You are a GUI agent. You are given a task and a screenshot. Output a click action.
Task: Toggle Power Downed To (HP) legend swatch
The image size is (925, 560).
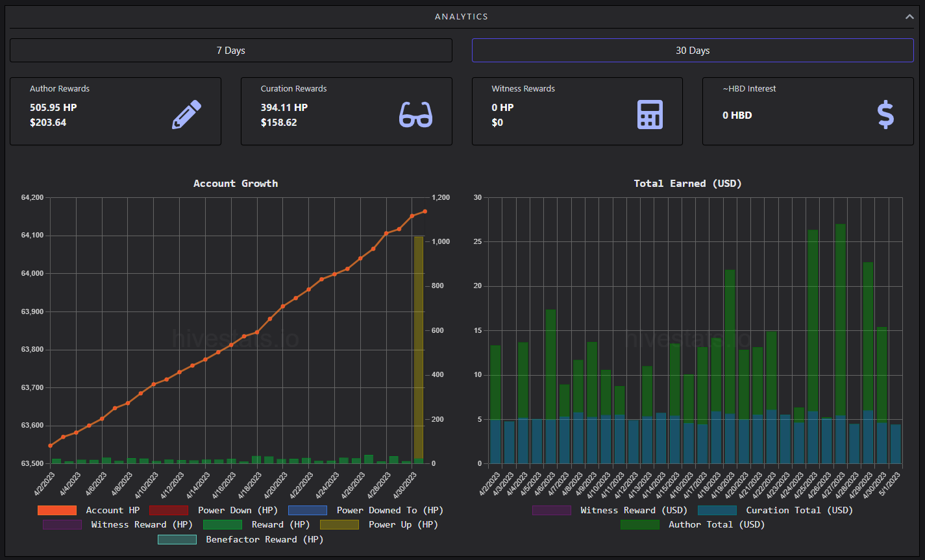point(308,510)
